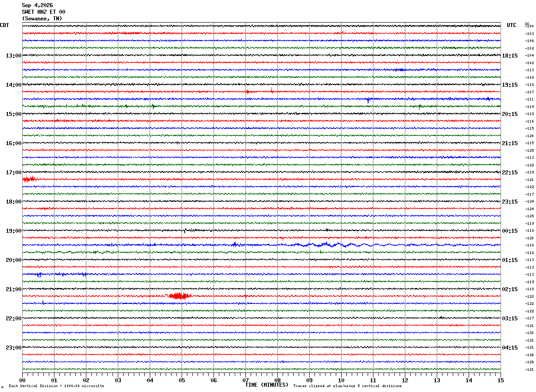
Task: Click the red burst on the 17:00 trace
Action: tap(30, 179)
